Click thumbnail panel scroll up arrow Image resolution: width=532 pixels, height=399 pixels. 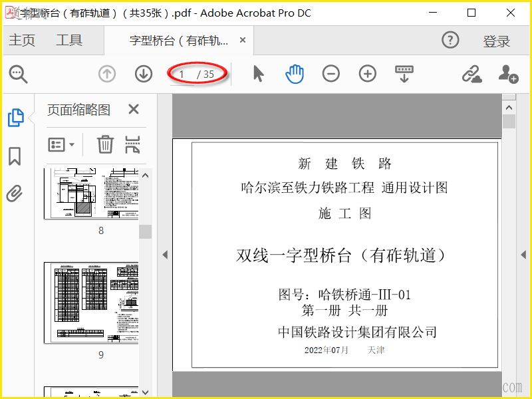tap(146, 176)
